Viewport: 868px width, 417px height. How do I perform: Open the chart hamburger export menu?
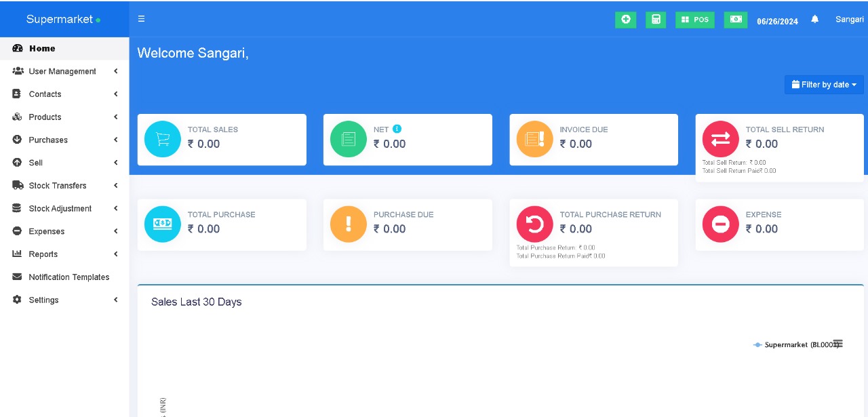pyautogui.click(x=838, y=344)
